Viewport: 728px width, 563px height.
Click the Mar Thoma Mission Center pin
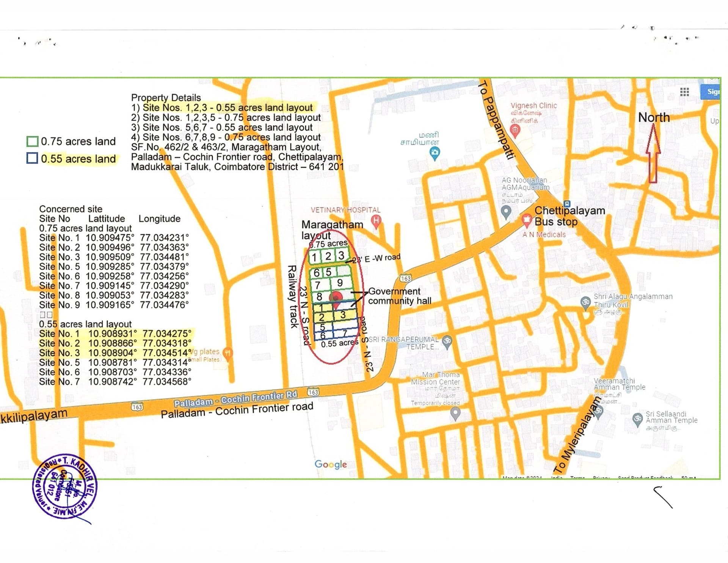click(455, 414)
